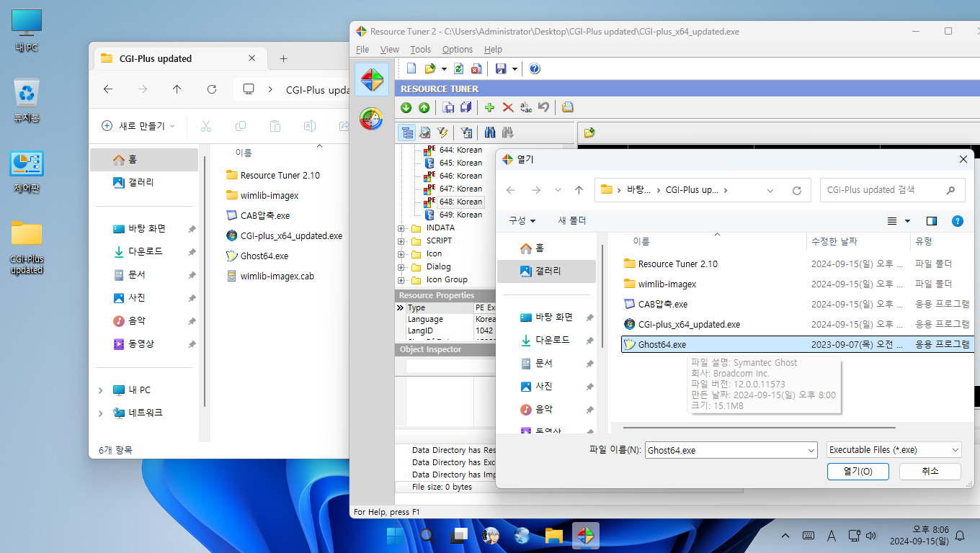Expand the INDATA tree node

coord(401,228)
